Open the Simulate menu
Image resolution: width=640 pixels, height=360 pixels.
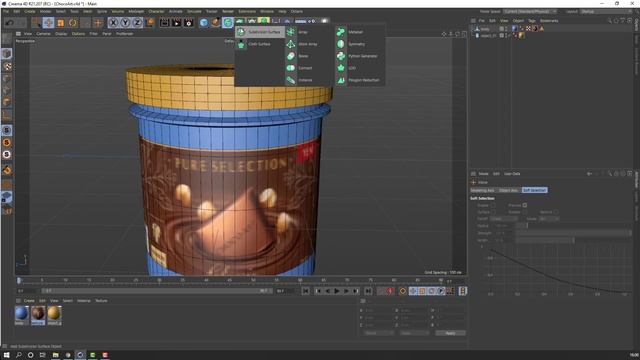(x=194, y=11)
